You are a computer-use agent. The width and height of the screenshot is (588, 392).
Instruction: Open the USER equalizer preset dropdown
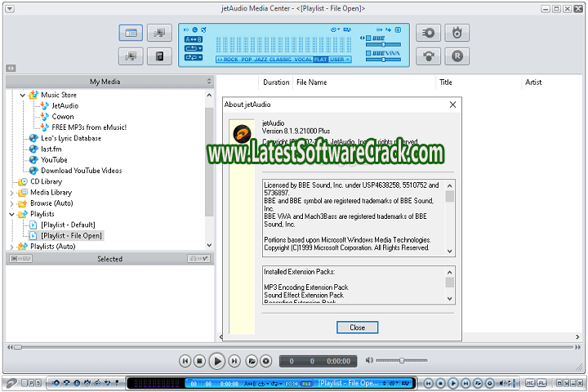point(340,60)
